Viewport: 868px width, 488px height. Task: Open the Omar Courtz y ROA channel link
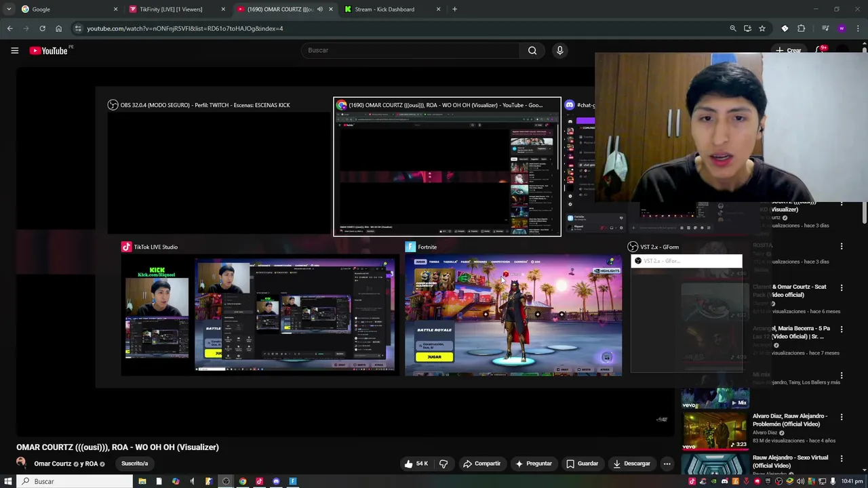point(66,464)
